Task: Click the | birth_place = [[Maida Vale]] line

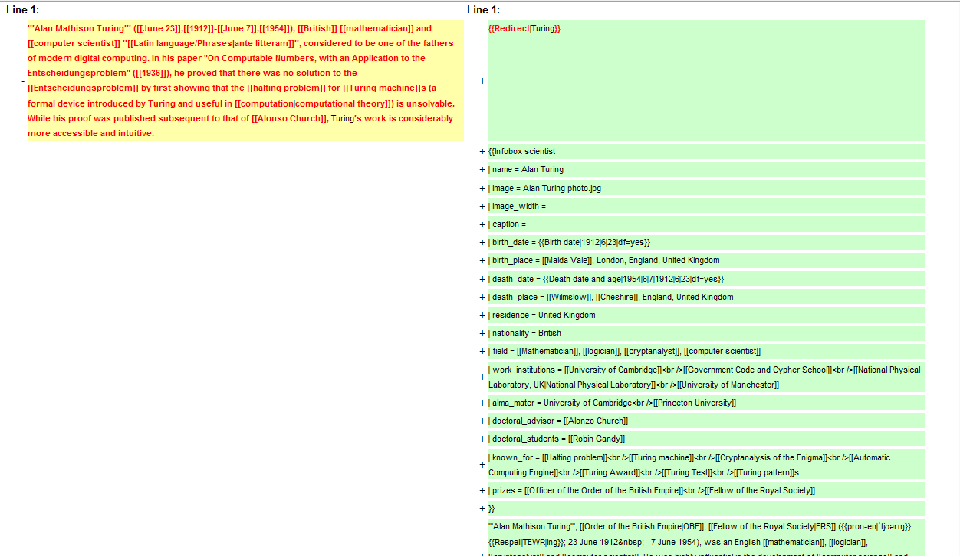Action: [x=706, y=260]
